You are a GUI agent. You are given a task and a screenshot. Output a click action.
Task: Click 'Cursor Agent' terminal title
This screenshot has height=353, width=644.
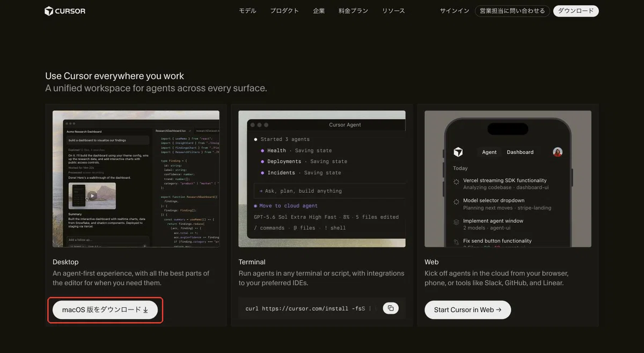345,125
